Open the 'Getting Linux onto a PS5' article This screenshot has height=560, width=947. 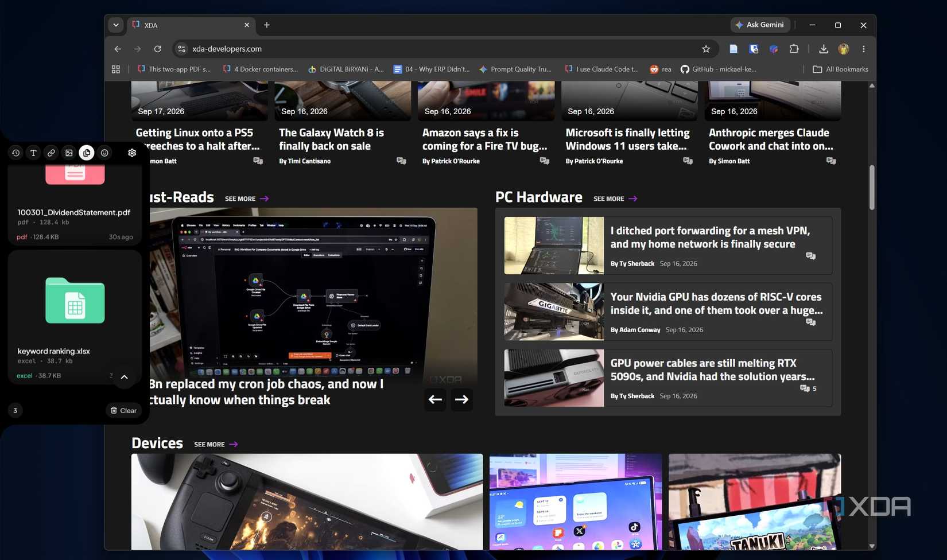tap(198, 139)
